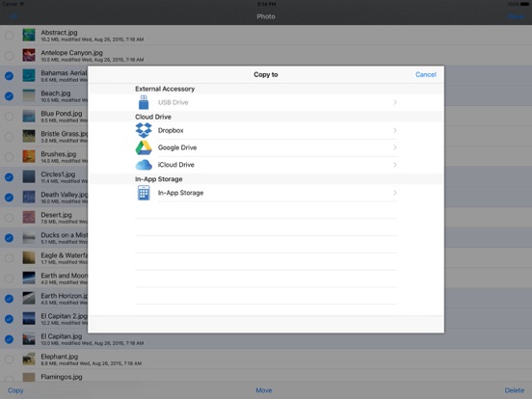The height and width of the screenshot is (399, 532).
Task: Tap All in the top bar
Action: click(13, 16)
